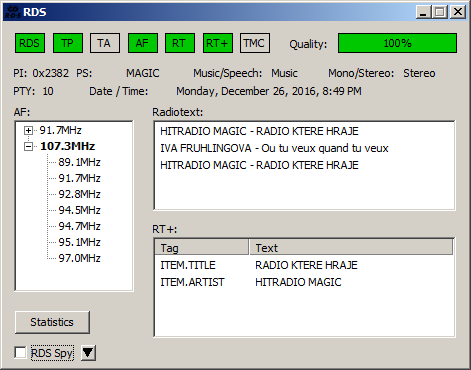
Task: Enable the RDS Spy checkbox
Action: tap(20, 353)
